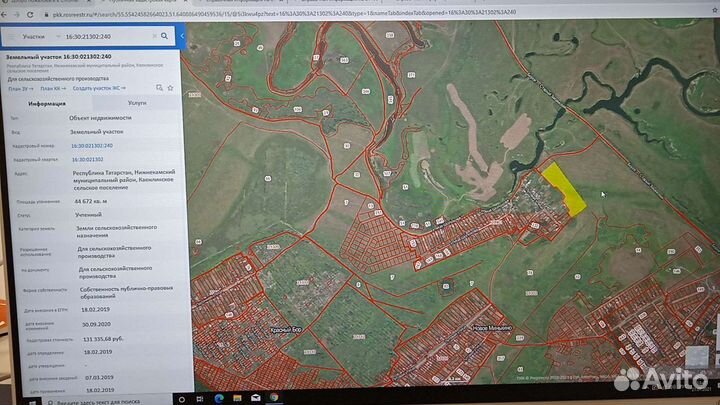Open the План ЗУ link
720x405 pixels.
(19, 88)
